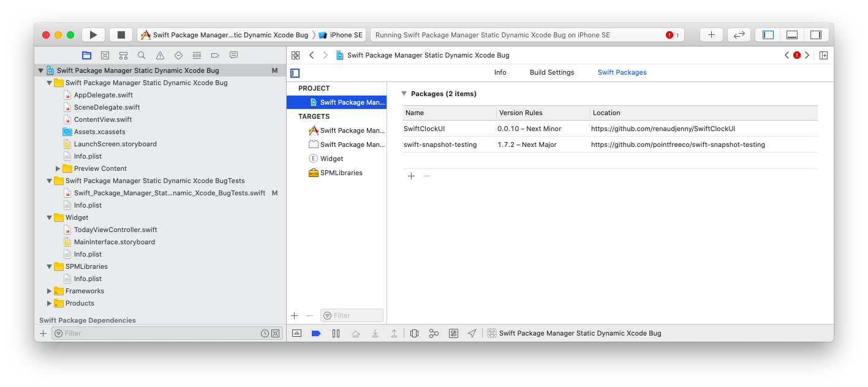This screenshot has height=387, width=868.
Task: Open the Debug navigator
Action: pyautogui.click(x=197, y=55)
